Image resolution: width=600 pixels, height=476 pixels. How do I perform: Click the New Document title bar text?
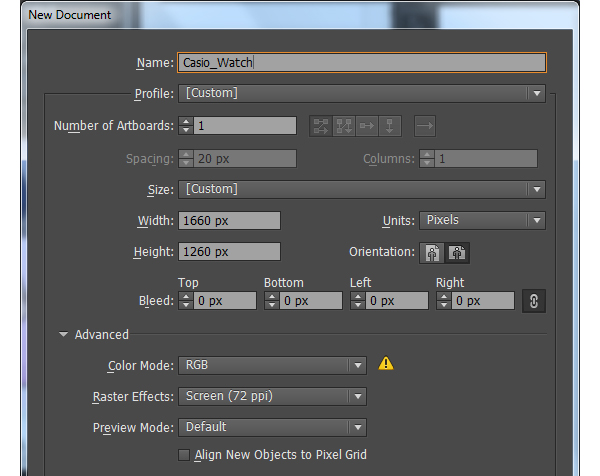click(x=70, y=15)
